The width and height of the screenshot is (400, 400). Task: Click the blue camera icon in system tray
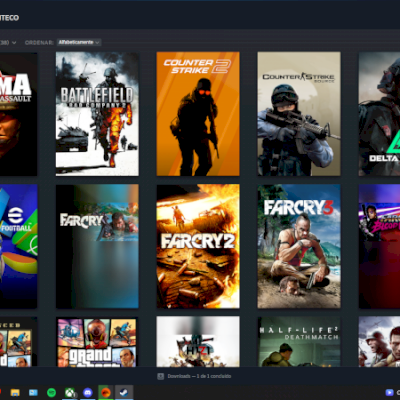[x=389, y=392]
